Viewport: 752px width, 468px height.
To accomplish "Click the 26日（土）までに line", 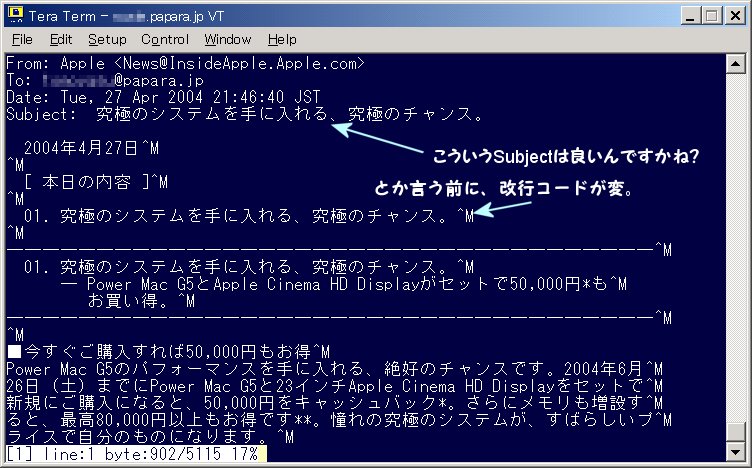I will click(x=335, y=386).
